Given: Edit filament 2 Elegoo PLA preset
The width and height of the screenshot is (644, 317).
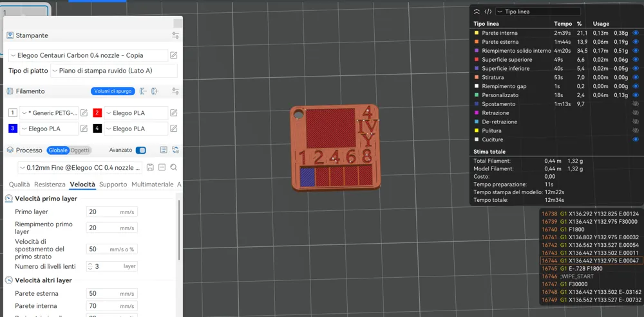Looking at the screenshot, I should point(174,113).
